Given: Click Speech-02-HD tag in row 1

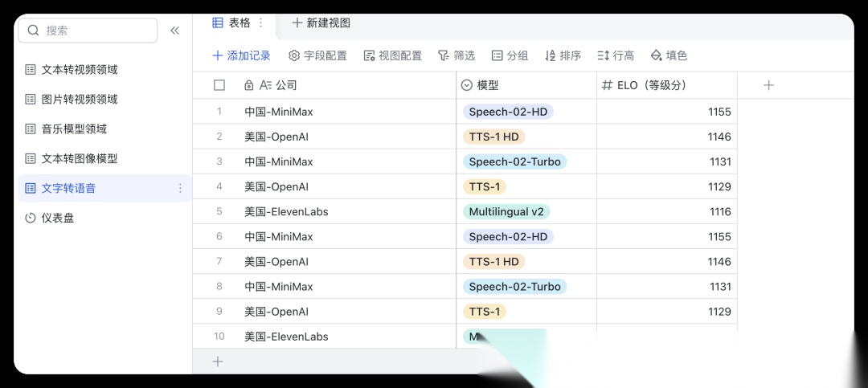Looking at the screenshot, I should click(508, 112).
